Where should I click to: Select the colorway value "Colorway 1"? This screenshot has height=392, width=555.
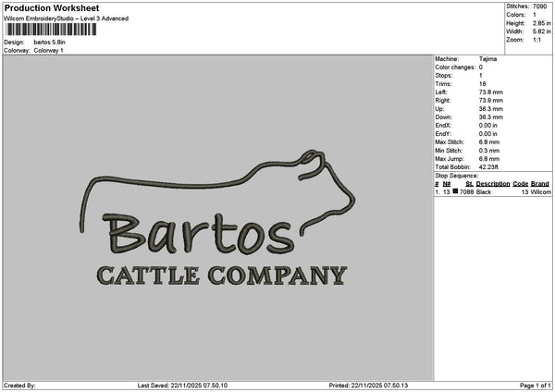pos(48,51)
